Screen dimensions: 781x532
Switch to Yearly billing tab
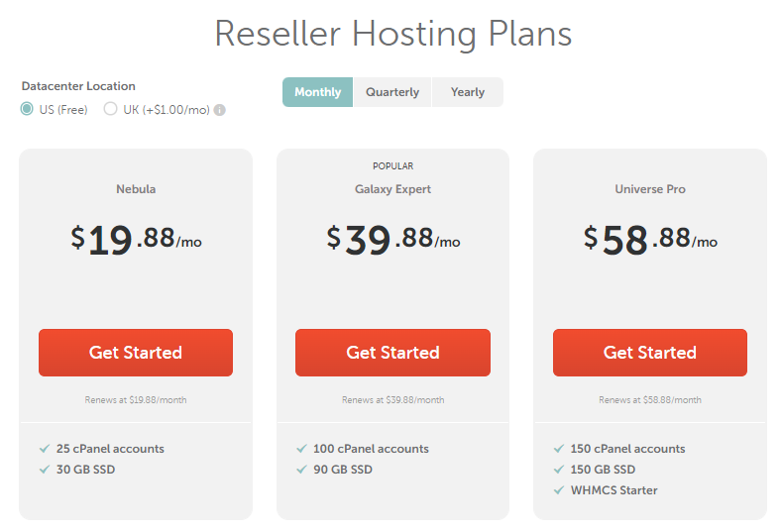click(x=468, y=92)
